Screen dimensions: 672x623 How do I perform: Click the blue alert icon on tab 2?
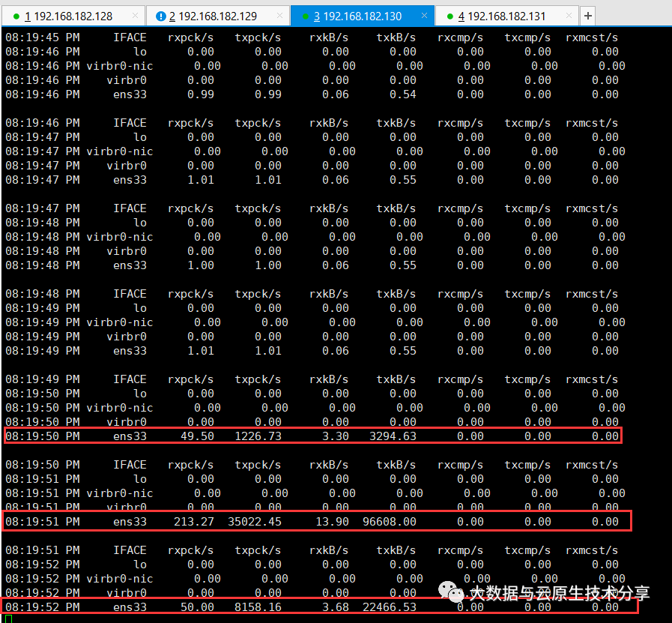pos(161,16)
